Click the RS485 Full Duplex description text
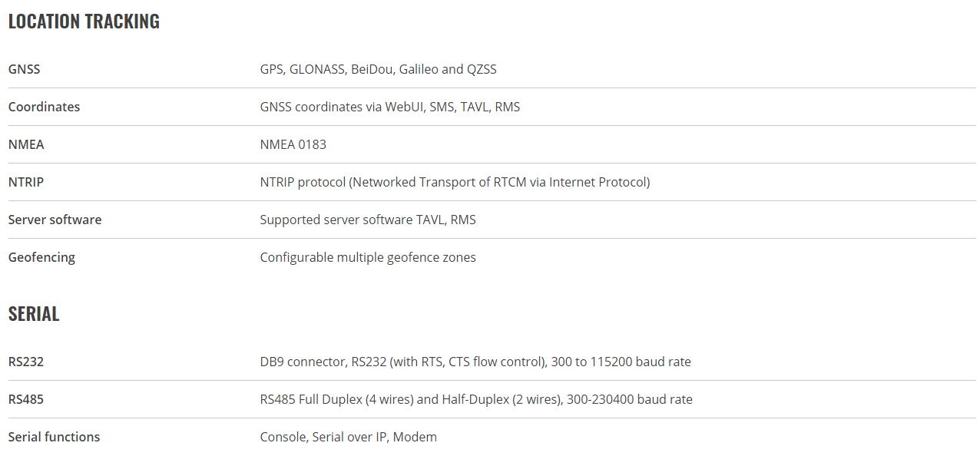Viewport: 980px width, 456px height. click(476, 399)
